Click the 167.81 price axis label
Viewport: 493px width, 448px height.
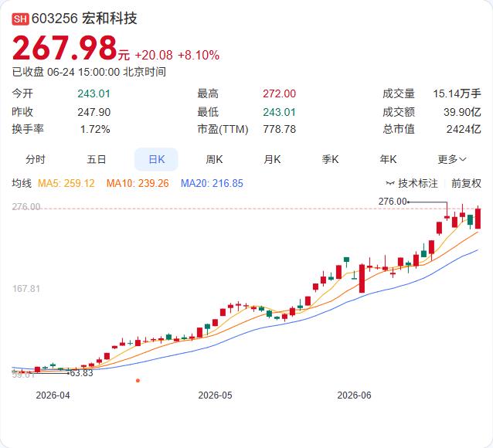[26, 289]
